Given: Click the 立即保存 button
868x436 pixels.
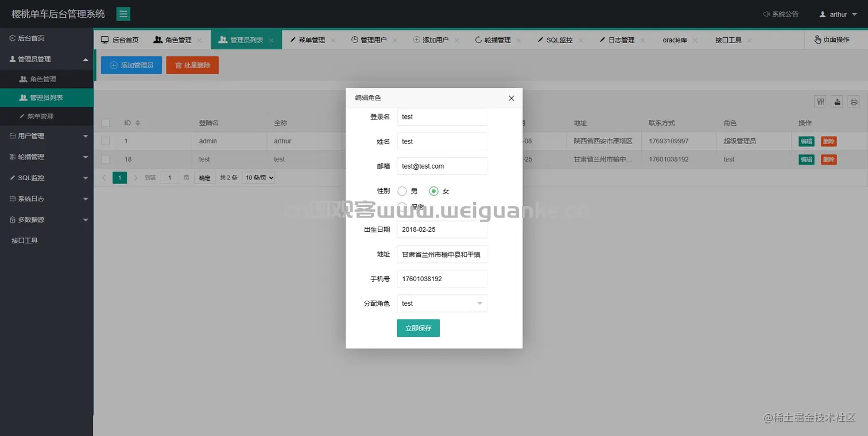Looking at the screenshot, I should click(418, 328).
